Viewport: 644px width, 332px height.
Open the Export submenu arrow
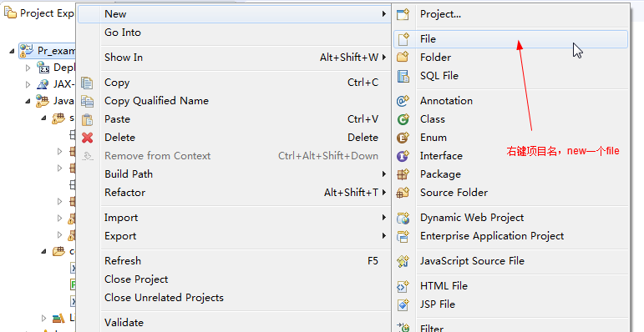[x=384, y=235]
